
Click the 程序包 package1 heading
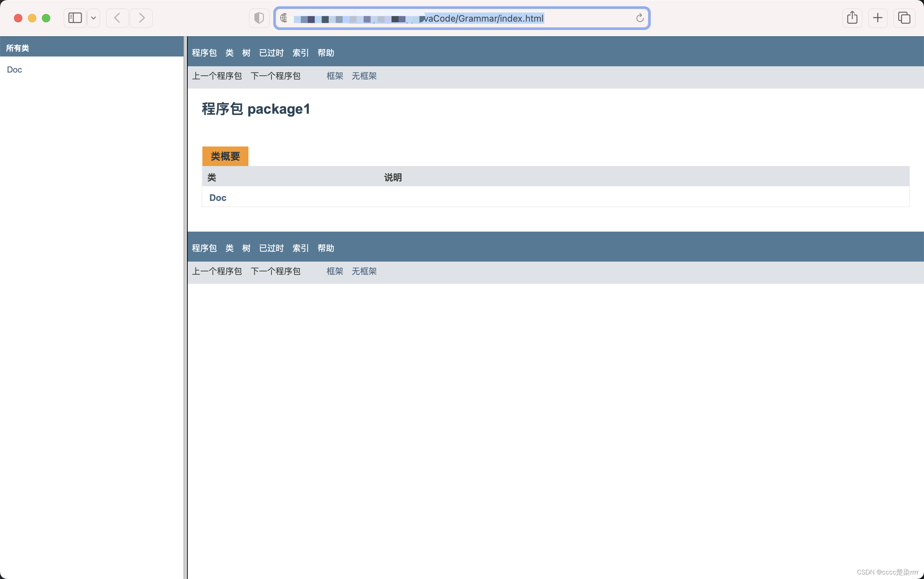click(x=256, y=109)
